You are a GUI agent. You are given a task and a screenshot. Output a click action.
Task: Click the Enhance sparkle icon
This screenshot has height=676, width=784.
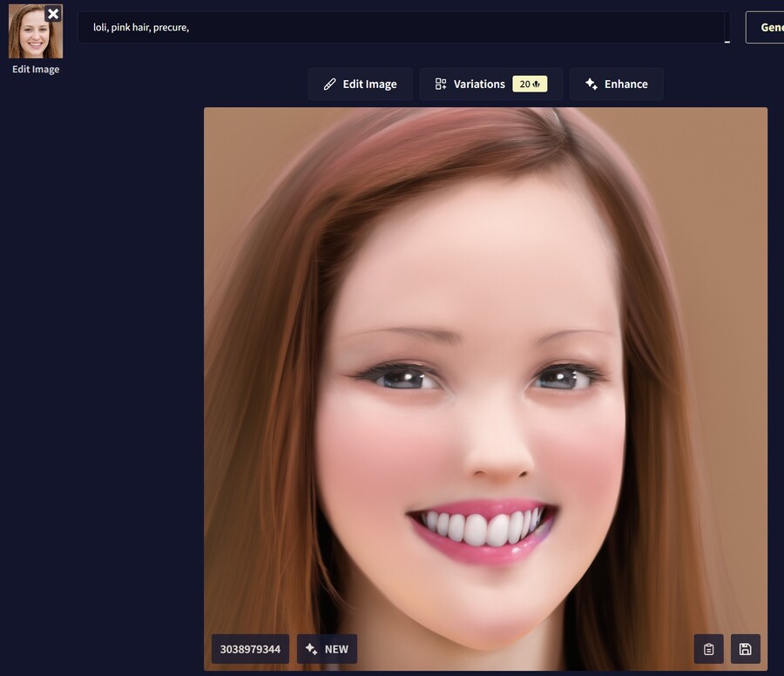[591, 84]
